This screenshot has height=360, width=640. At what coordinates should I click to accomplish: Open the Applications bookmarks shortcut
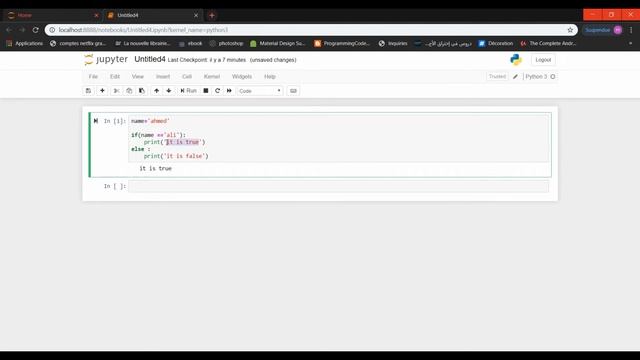click(24, 43)
